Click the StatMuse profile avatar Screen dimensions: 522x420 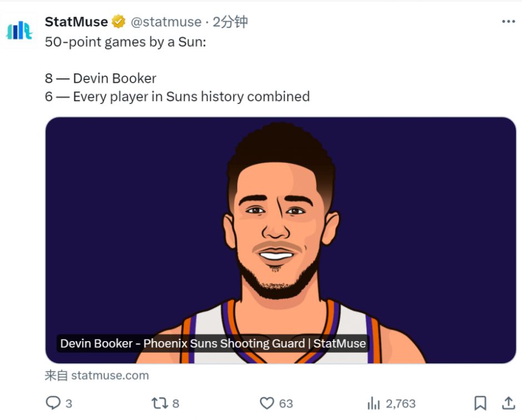click(x=19, y=31)
